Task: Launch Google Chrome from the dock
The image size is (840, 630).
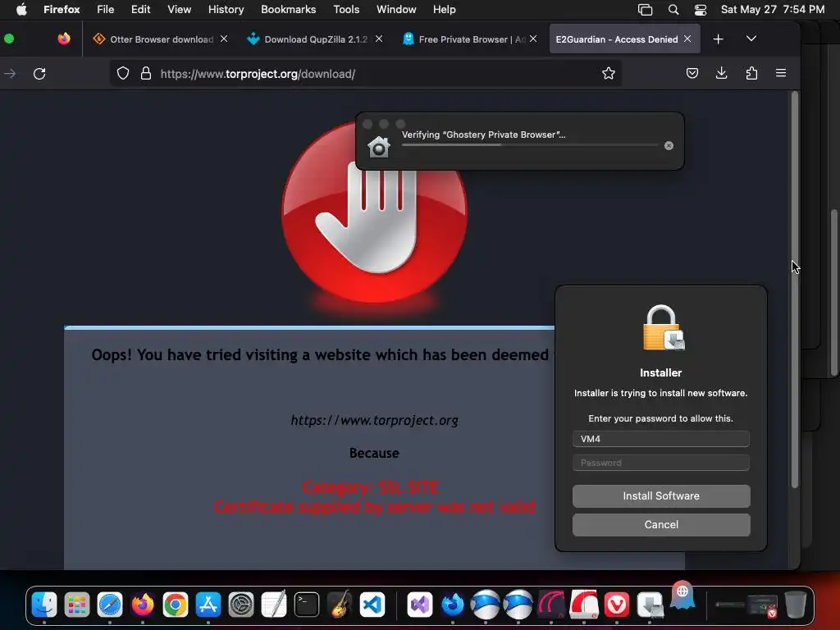Action: point(176,605)
